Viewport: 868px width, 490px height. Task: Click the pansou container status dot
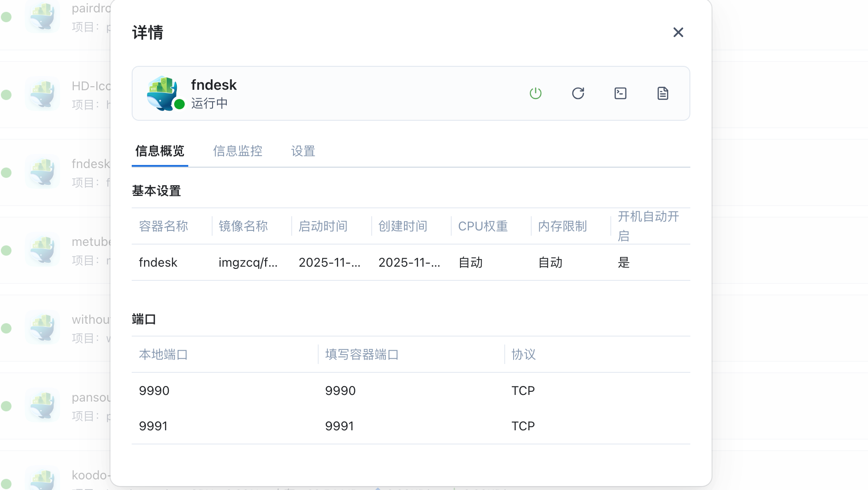[x=6, y=406]
